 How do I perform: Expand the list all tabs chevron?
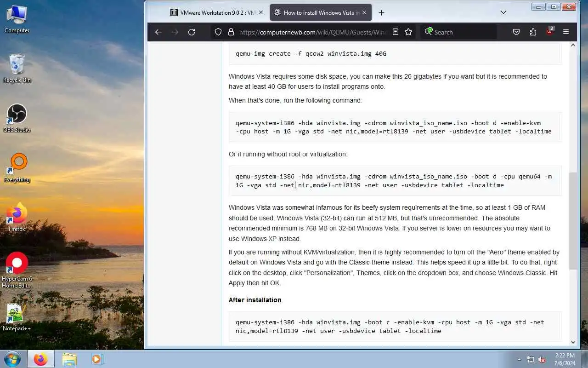tap(503, 12)
